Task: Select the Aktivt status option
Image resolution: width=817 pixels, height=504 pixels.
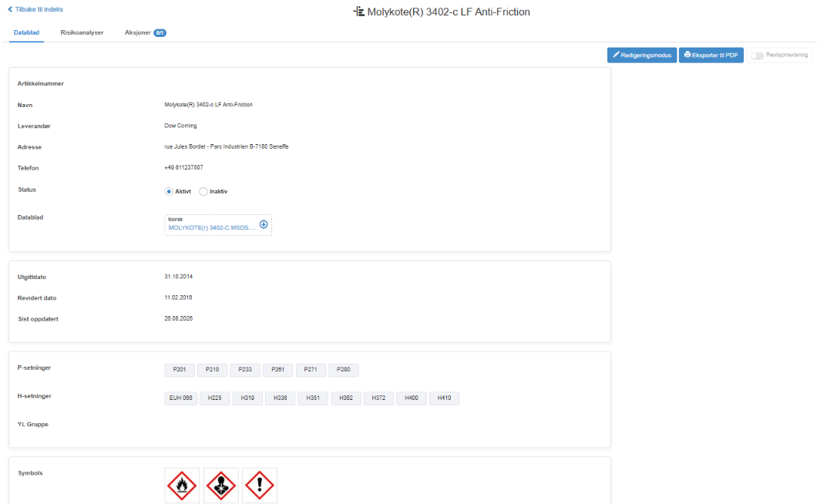Action: 169,191
